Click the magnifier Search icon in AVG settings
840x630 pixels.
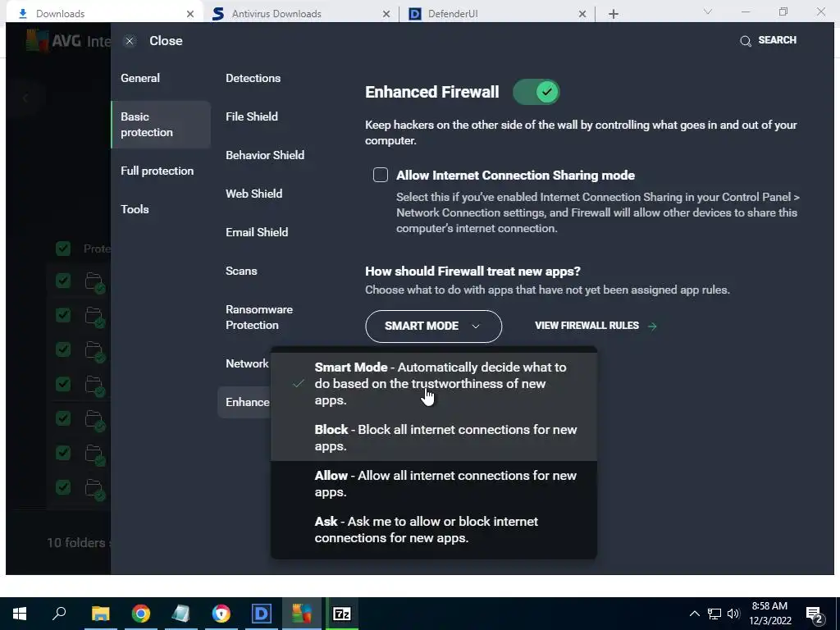tap(745, 41)
